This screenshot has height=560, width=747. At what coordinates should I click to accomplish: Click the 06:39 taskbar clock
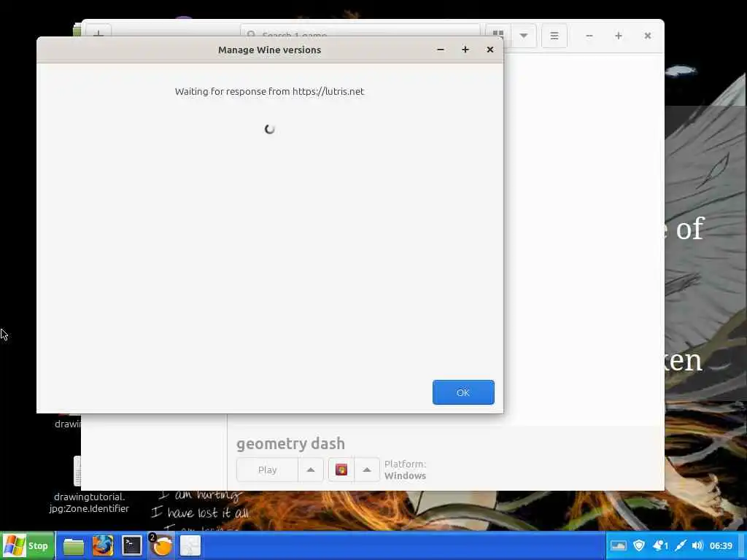click(721, 545)
